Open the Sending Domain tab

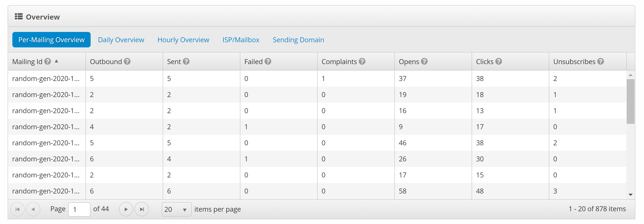pos(298,40)
